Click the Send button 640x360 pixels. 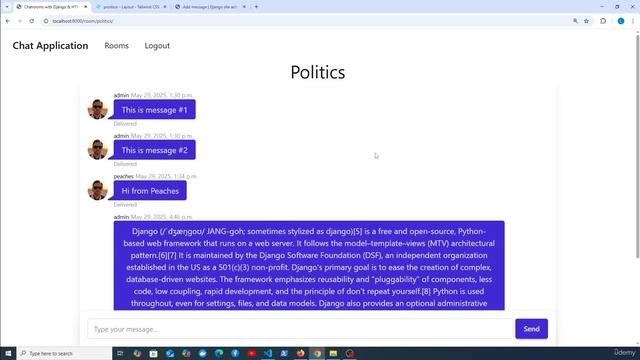coord(531,329)
